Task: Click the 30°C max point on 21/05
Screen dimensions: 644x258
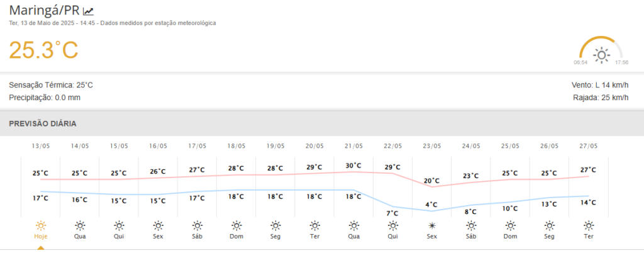Action: [353, 165]
